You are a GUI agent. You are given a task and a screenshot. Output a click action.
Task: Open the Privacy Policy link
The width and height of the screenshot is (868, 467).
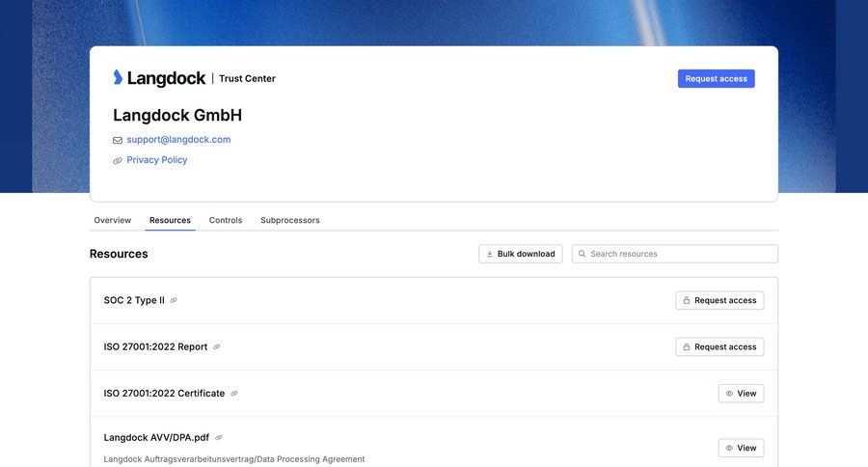156,160
